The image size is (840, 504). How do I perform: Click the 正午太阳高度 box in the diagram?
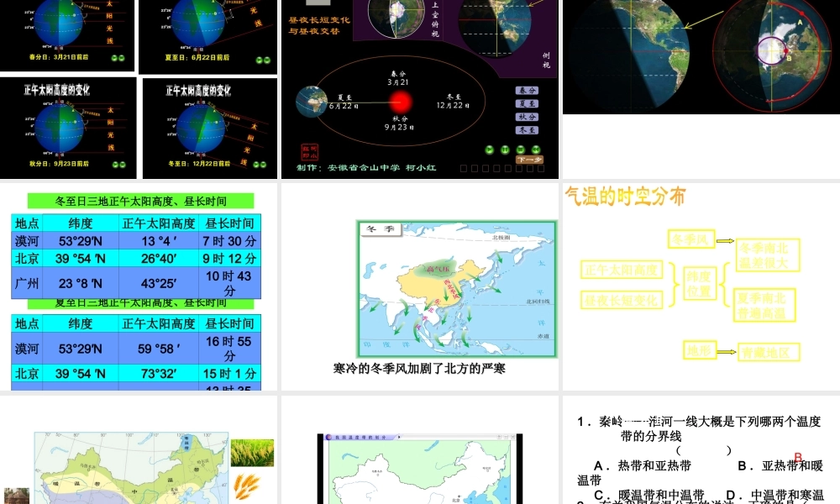pos(622,270)
